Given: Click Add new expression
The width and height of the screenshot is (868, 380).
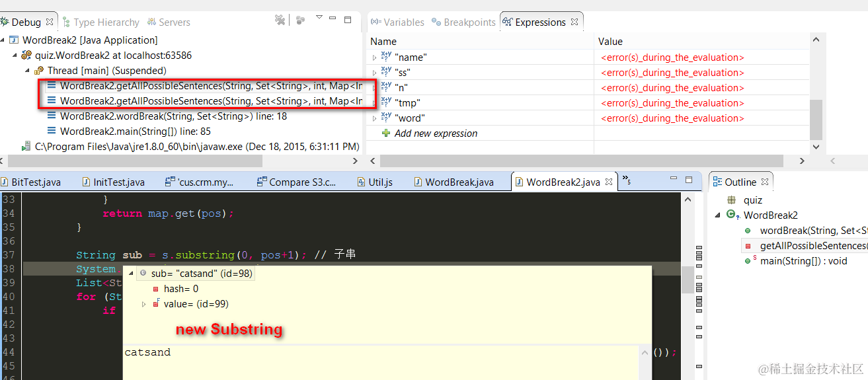Looking at the screenshot, I should coord(436,133).
